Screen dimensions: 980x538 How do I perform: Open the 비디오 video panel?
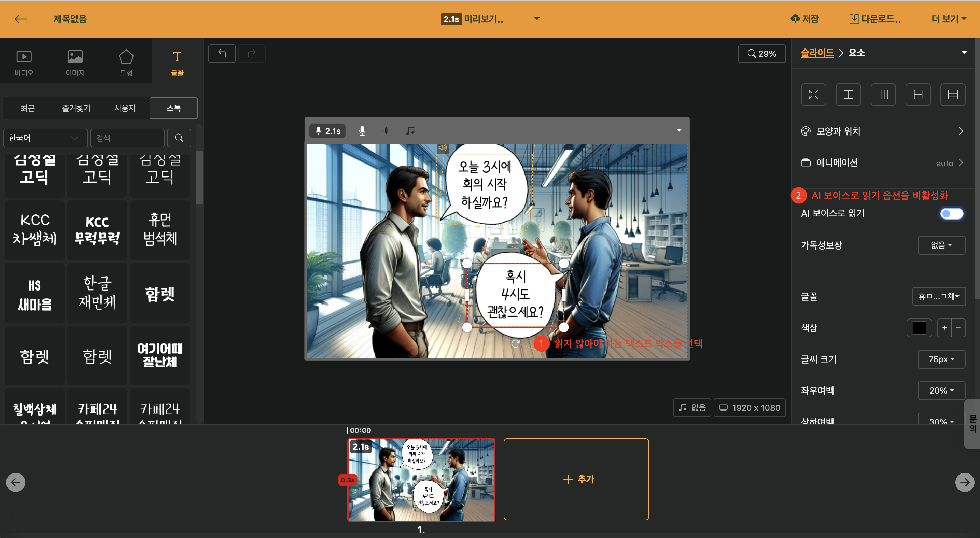click(x=24, y=62)
